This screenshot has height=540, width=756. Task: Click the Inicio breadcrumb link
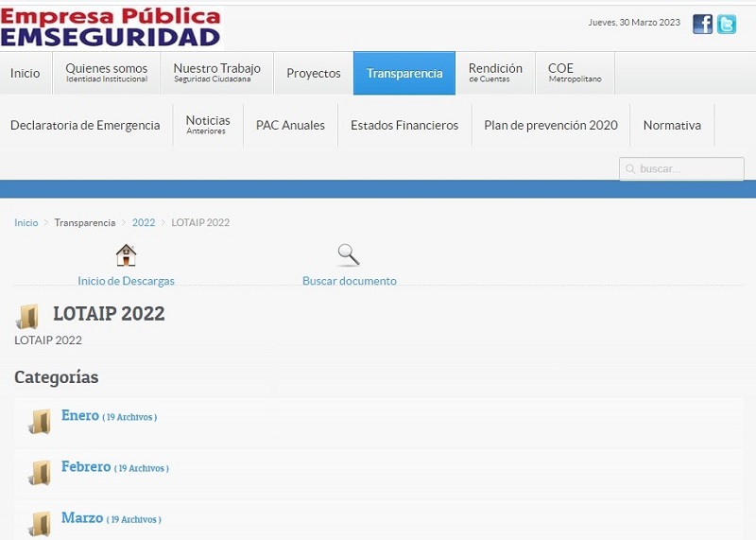pos(26,222)
